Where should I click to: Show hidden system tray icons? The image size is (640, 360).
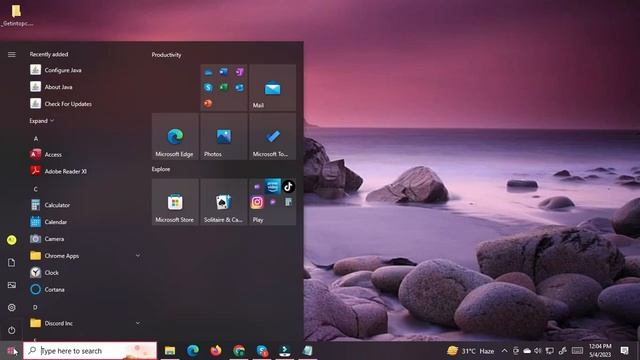pyautogui.click(x=504, y=351)
